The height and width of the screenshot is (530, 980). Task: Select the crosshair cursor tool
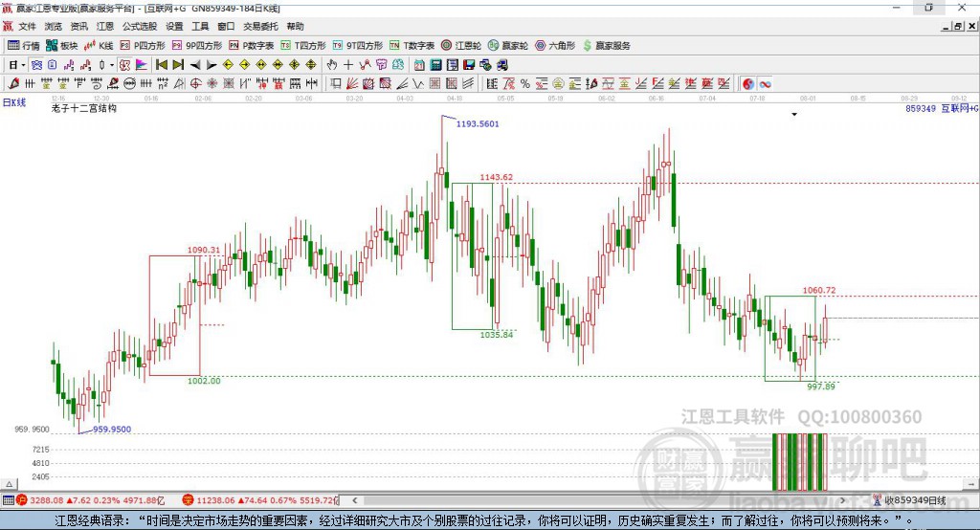tap(348, 65)
